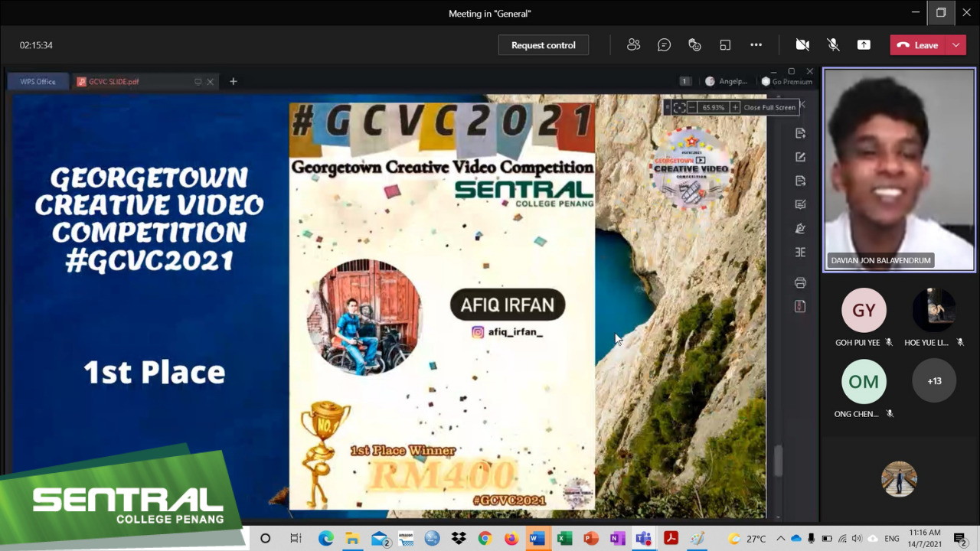980x551 pixels.
Task: Open the Angelp... account profile in WPS
Action: click(727, 82)
